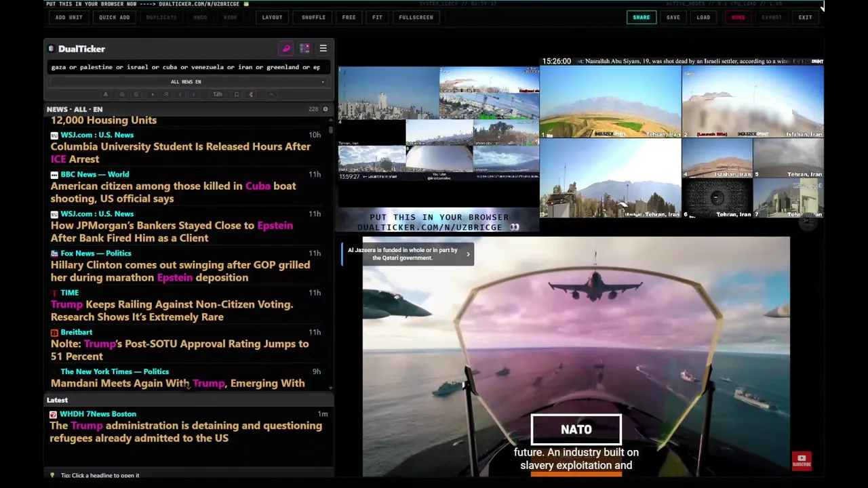Screen dimensions: 868x488
Task: Click camera 6 Tehran night feed thumbnail
Action: (717, 198)
